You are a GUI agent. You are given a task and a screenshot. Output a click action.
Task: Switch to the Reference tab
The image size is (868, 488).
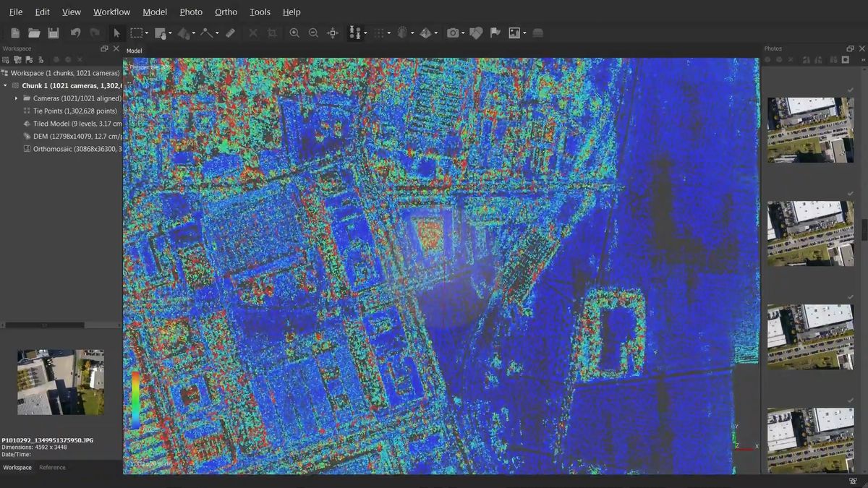tap(52, 468)
